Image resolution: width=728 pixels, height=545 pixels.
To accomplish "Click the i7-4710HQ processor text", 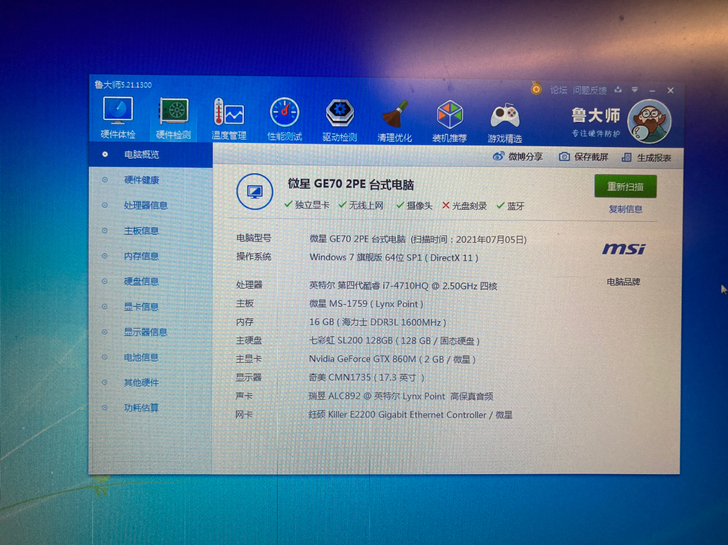I will click(403, 285).
